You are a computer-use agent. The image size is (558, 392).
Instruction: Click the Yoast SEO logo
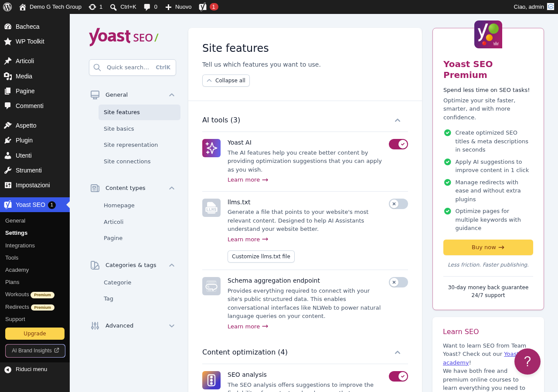pos(123,37)
